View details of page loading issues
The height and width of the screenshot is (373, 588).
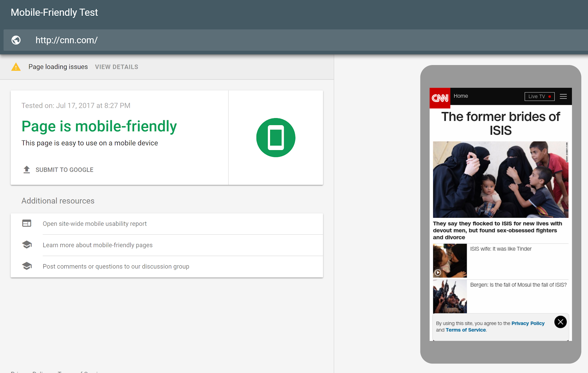(x=116, y=67)
